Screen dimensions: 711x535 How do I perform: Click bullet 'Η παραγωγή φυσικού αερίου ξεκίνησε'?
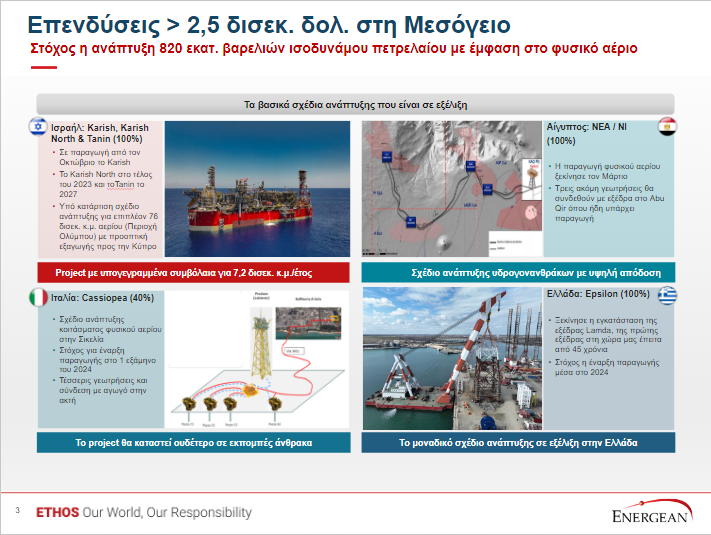click(608, 171)
